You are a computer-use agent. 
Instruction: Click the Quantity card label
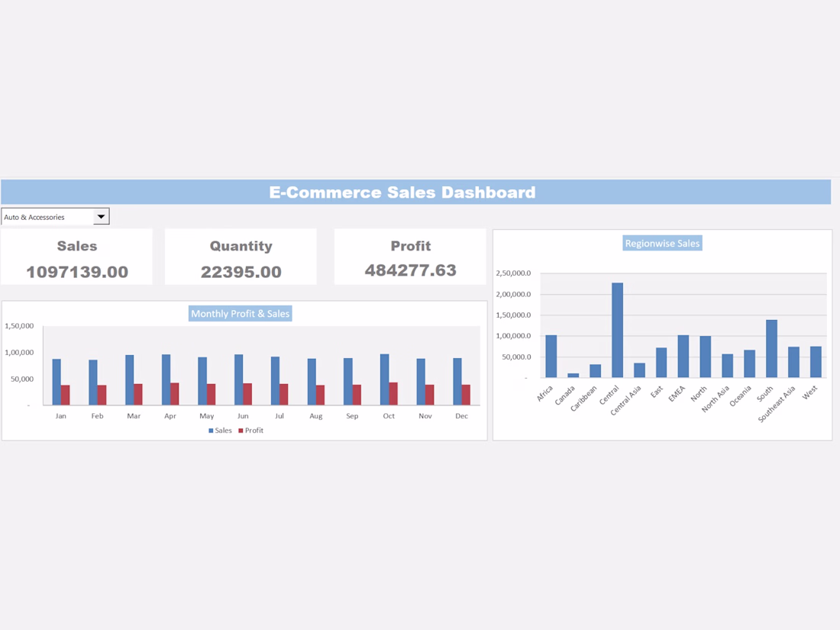(241, 246)
